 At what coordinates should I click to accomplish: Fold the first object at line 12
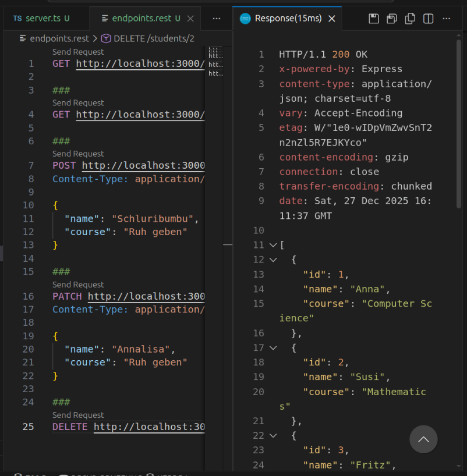pyautogui.click(x=273, y=260)
